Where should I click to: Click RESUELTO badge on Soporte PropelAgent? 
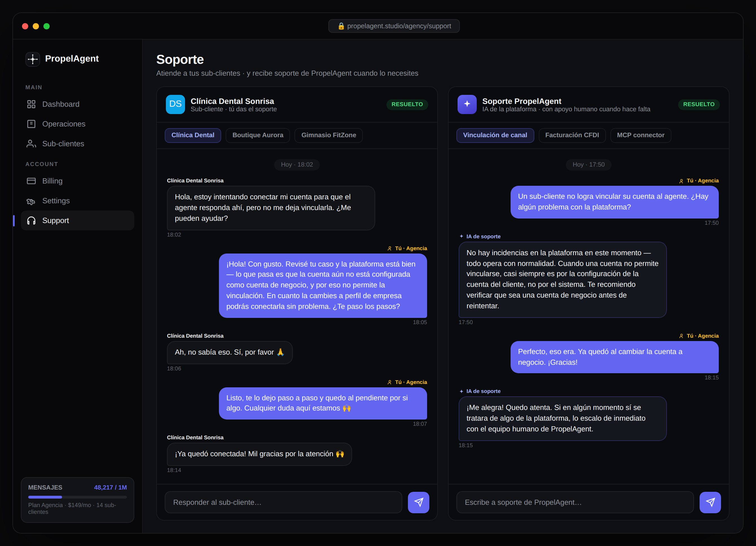pos(699,104)
